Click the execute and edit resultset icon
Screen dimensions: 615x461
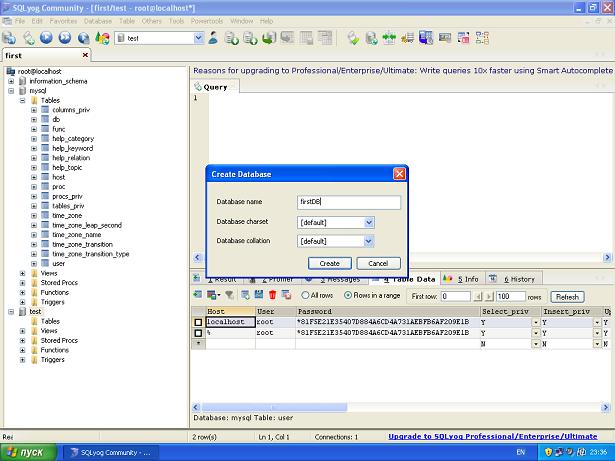tap(83, 38)
